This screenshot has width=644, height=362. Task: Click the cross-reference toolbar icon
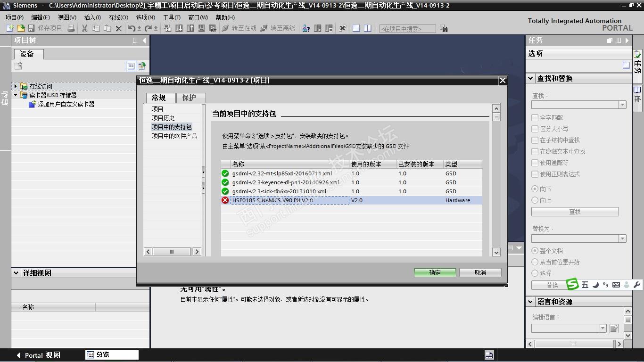pyautogui.click(x=343, y=28)
